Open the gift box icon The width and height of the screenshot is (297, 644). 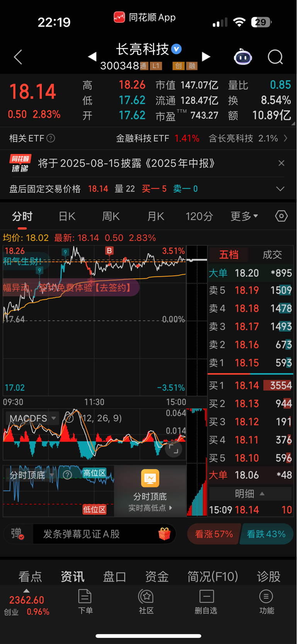coord(164,534)
